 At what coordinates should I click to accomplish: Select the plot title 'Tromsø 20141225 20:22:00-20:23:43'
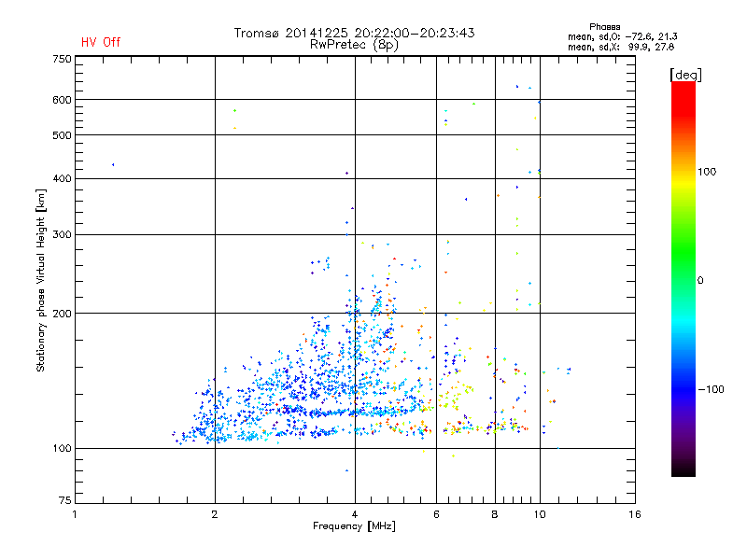pos(354,33)
